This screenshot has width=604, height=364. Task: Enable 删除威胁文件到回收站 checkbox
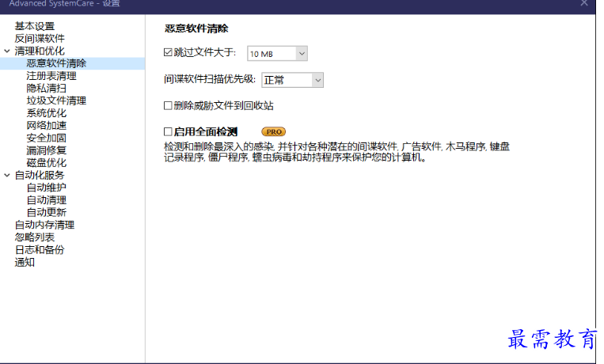[168, 105]
